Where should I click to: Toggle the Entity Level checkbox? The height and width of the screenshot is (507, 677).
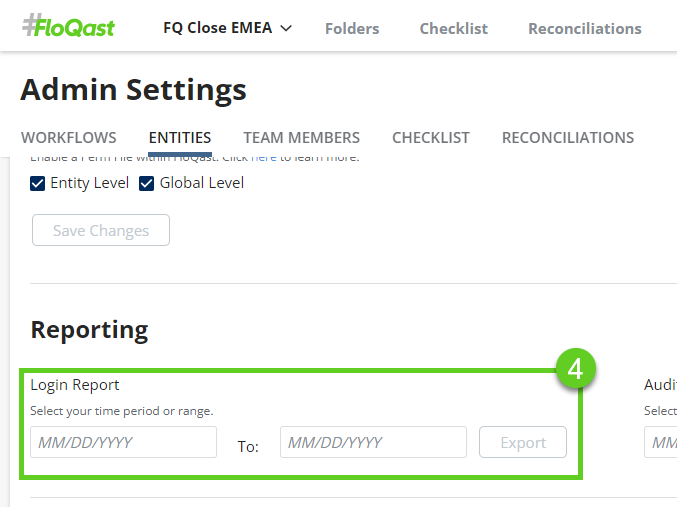[38, 183]
